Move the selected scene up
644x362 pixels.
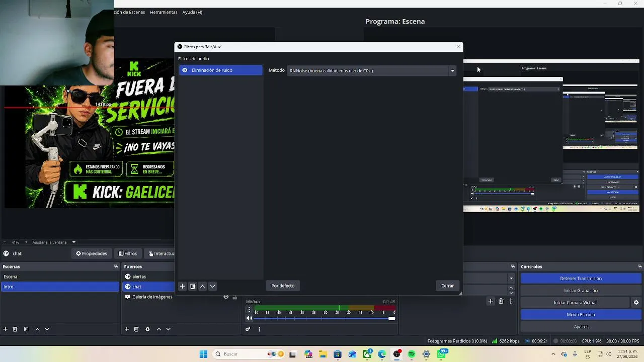37,329
